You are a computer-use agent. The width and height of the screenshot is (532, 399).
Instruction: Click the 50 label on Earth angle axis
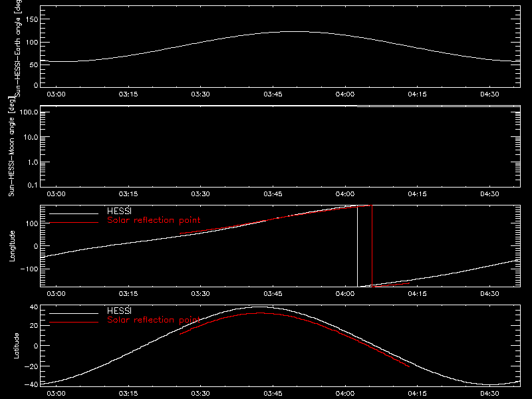tap(34, 65)
